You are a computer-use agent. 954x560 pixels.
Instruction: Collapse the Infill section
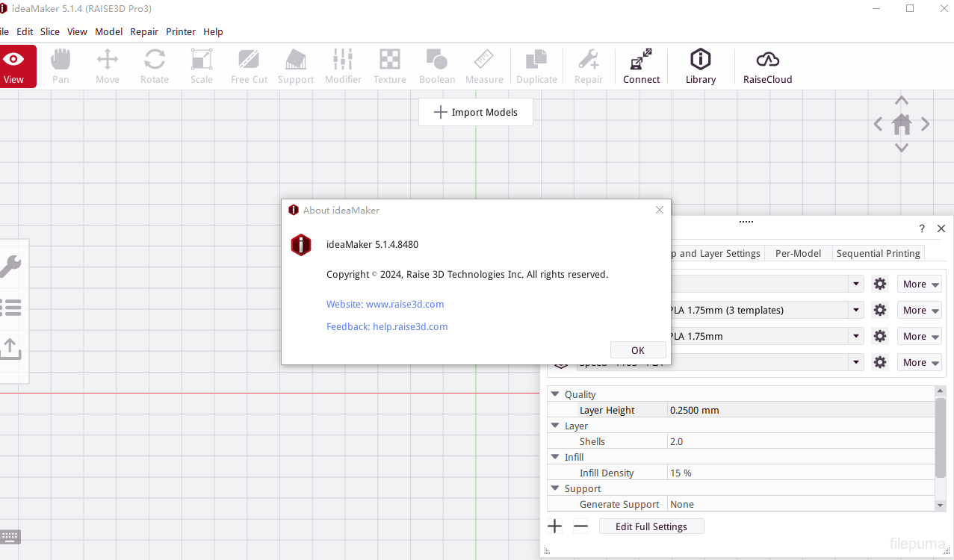(555, 457)
